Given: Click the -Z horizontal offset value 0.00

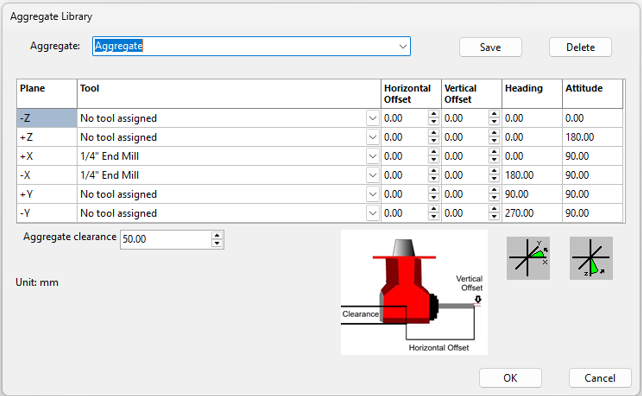Looking at the screenshot, I should 393,118.
